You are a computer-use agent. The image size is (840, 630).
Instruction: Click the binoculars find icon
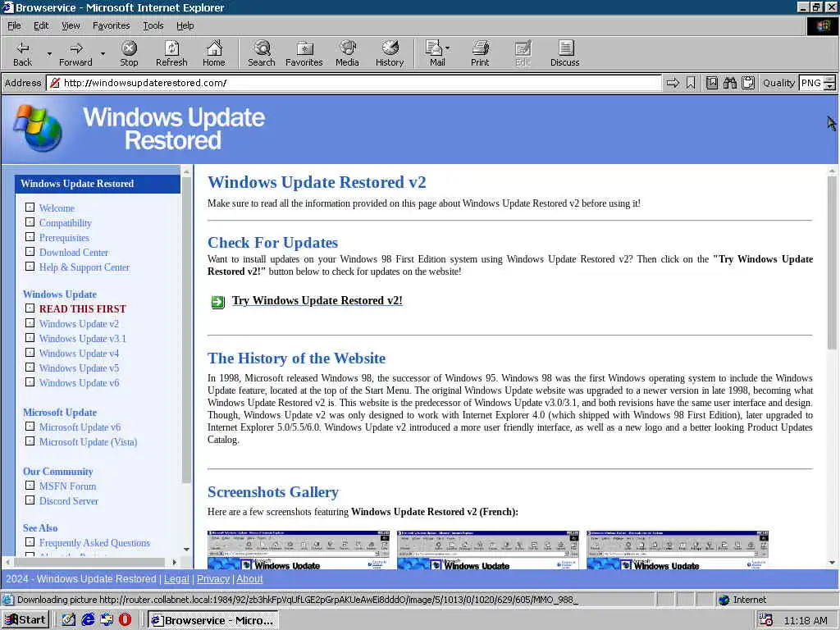729,83
